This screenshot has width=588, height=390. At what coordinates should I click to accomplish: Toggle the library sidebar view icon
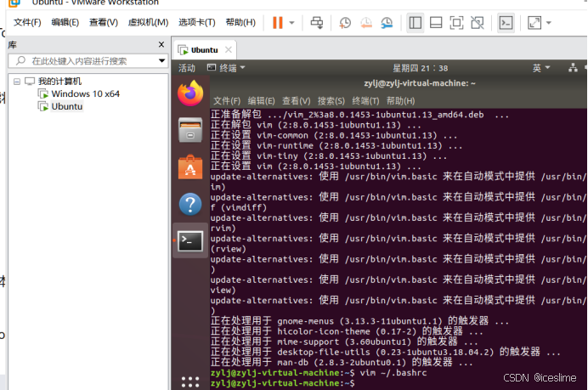[416, 23]
